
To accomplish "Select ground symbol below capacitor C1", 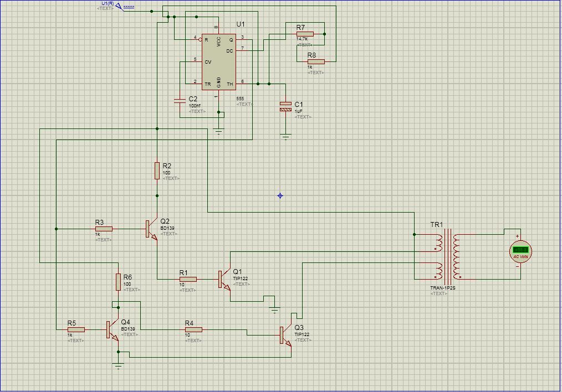I will (285, 136).
